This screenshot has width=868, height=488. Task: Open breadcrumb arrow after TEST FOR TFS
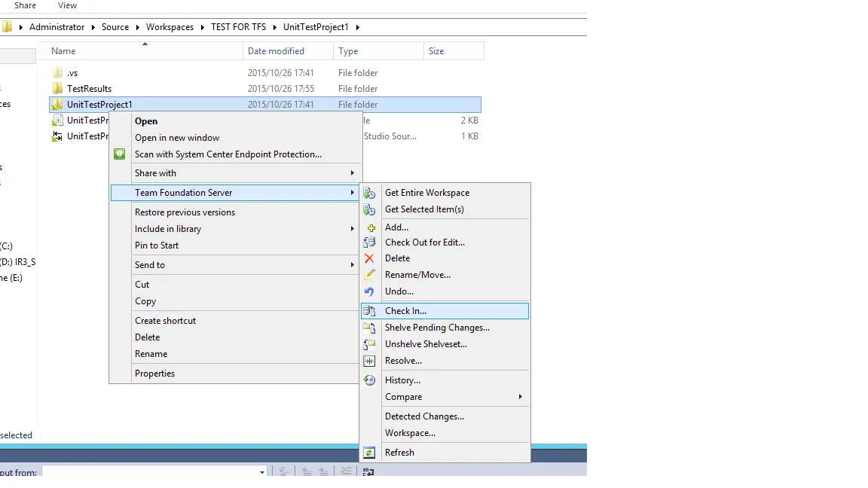pos(274,27)
